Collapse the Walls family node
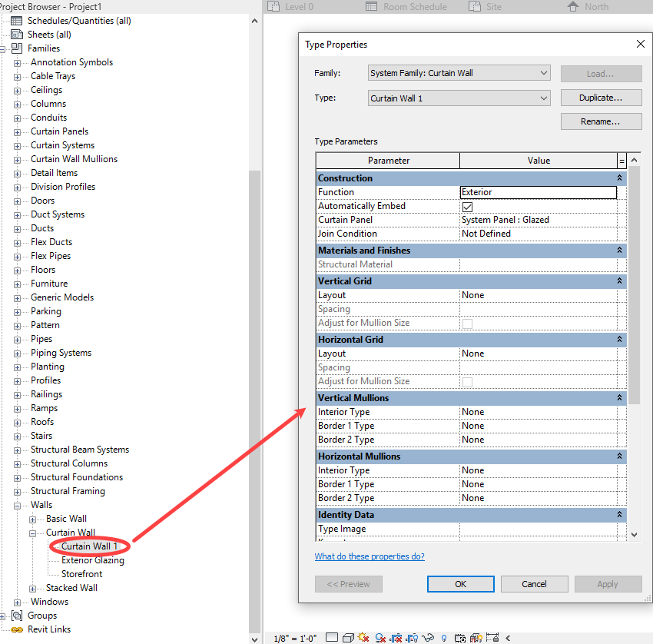The image size is (653, 644). [17, 506]
